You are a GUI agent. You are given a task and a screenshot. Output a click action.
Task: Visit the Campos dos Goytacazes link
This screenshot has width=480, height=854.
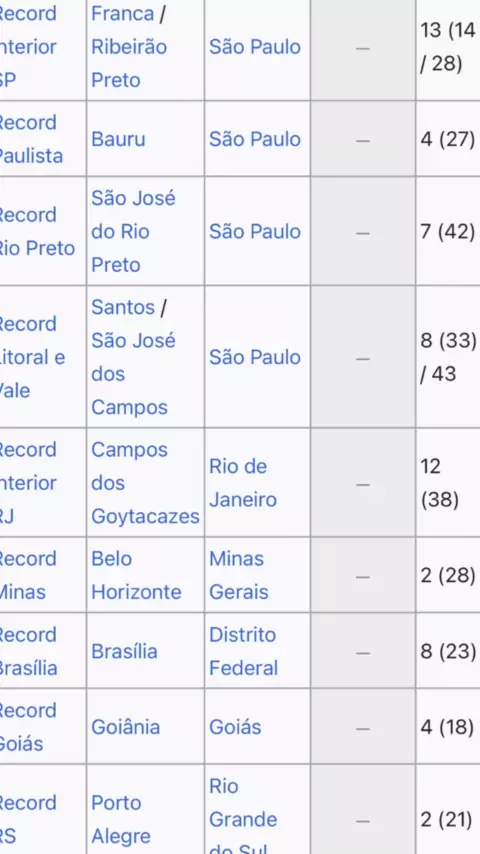(x=145, y=483)
